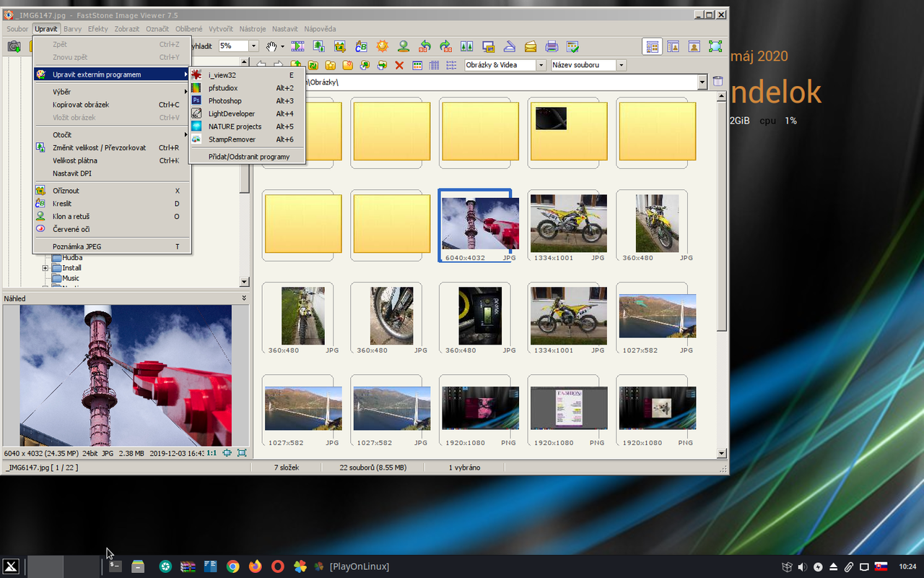924x578 pixels.
Task: Click the compare images toolbar icon
Action: (466, 46)
